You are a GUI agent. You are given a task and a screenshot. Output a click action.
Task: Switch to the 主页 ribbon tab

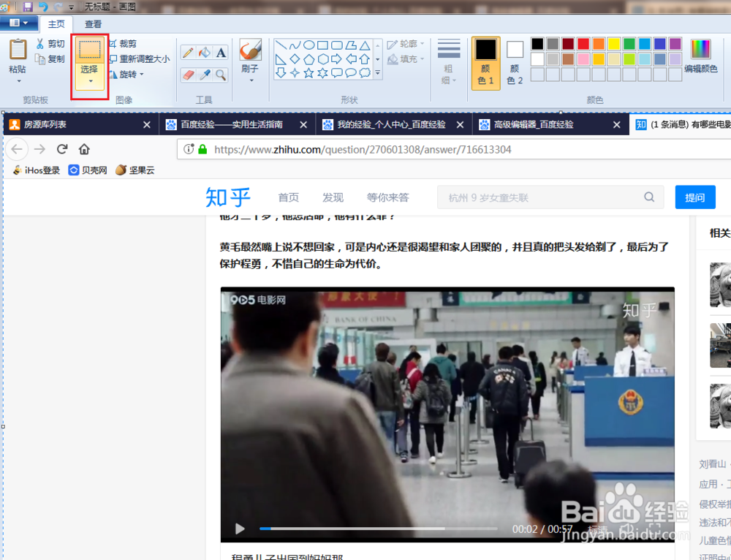click(x=56, y=24)
